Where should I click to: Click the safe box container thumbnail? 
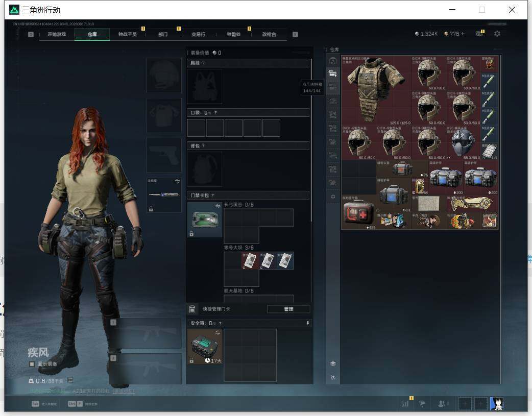(205, 347)
